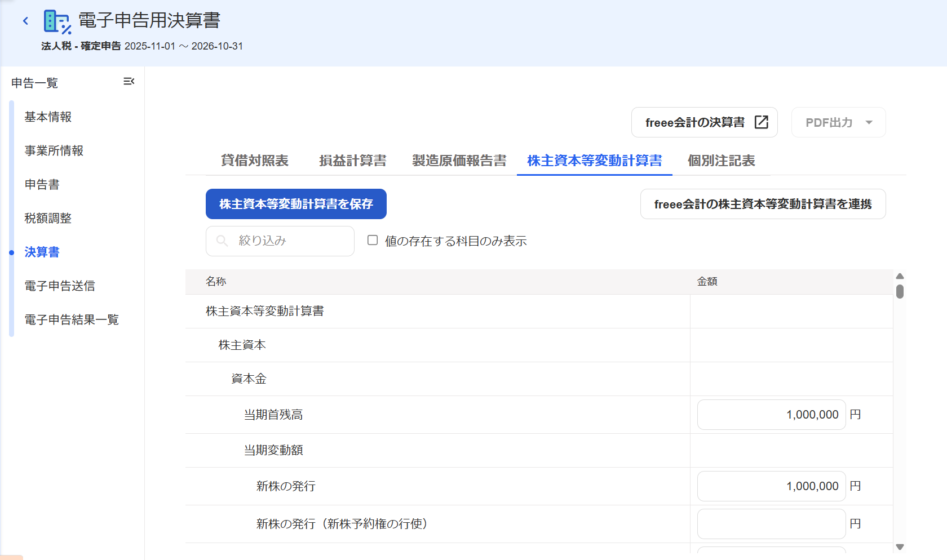Toggle 値の存在する科目のみ表示 checkbox

click(x=373, y=241)
